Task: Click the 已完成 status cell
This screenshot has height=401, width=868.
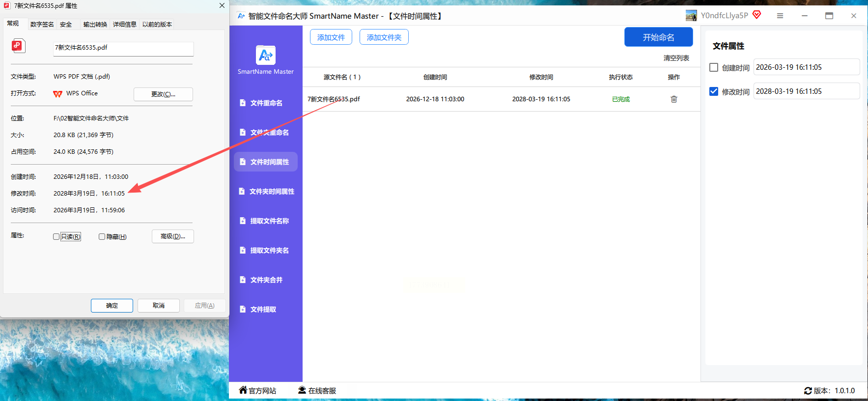Action: click(621, 99)
